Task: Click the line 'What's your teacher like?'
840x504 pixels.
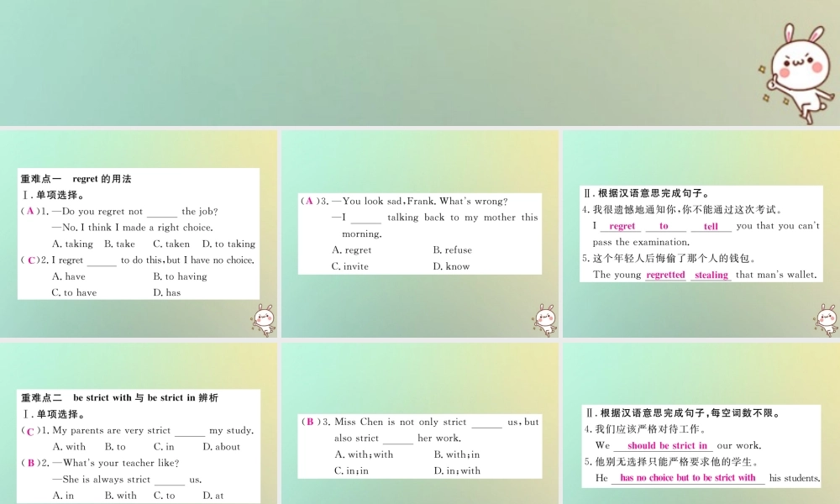Action: 115,463
